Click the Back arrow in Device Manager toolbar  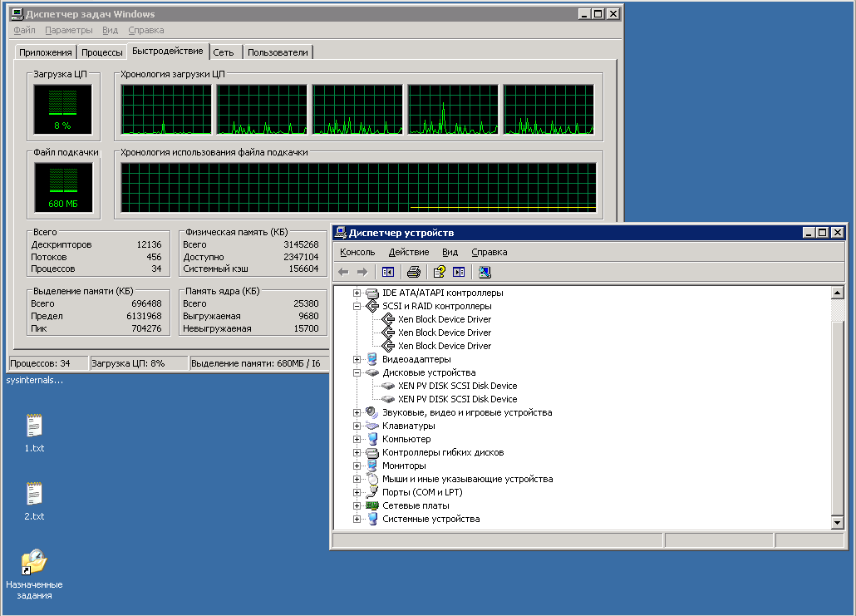[x=343, y=272]
